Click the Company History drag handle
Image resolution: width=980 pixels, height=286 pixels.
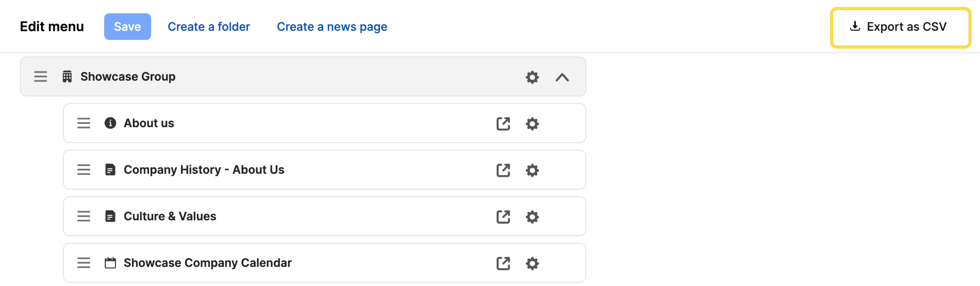tap(84, 170)
